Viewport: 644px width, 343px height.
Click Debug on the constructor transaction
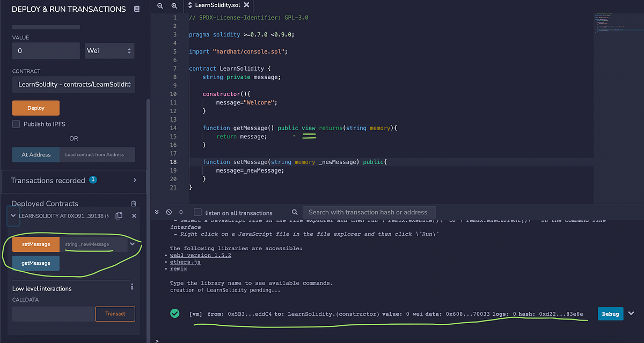[x=610, y=314]
